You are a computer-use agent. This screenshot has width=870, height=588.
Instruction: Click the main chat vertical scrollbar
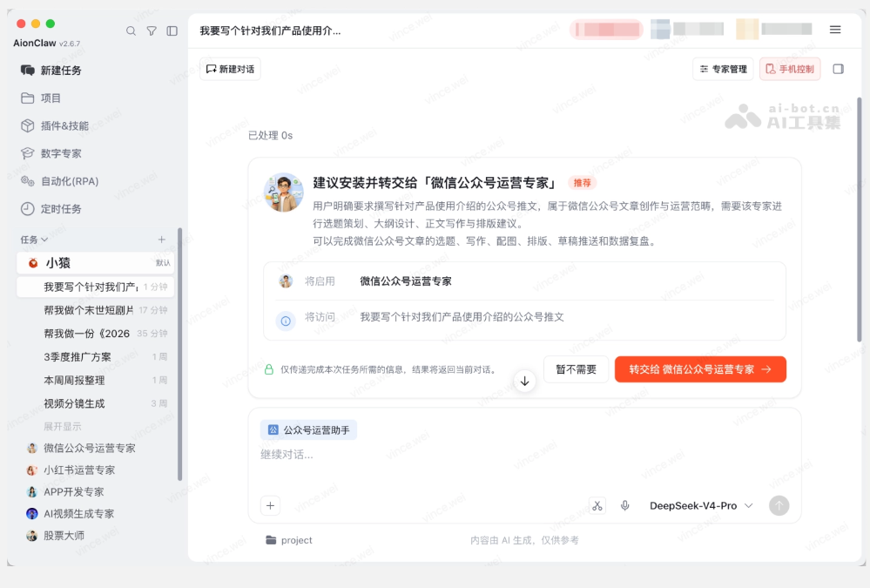tap(859, 220)
